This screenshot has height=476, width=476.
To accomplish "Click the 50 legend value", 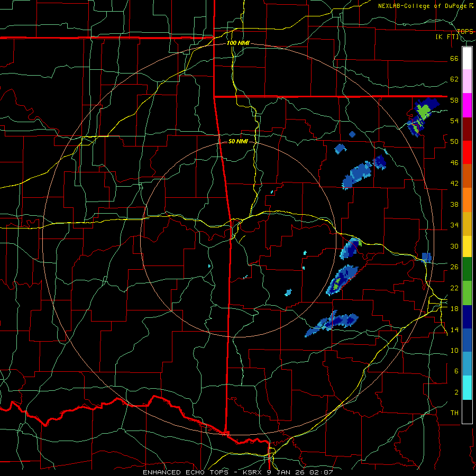I will pyautogui.click(x=454, y=142).
